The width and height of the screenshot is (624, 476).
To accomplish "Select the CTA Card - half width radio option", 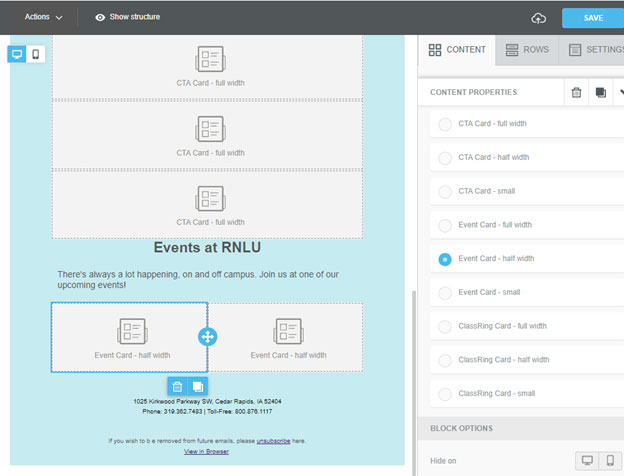I will (445, 158).
